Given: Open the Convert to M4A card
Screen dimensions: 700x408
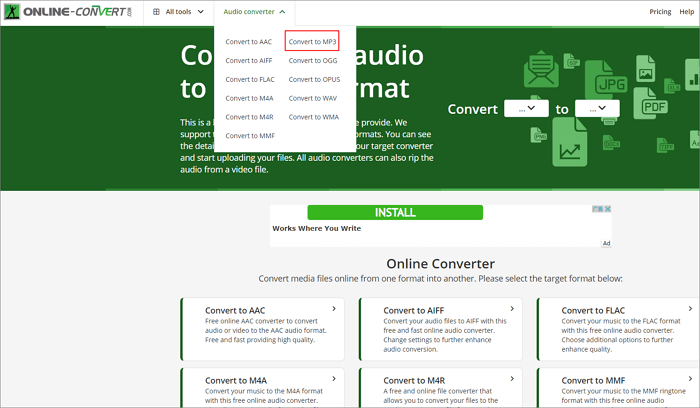Looking at the screenshot, I should coord(262,387).
